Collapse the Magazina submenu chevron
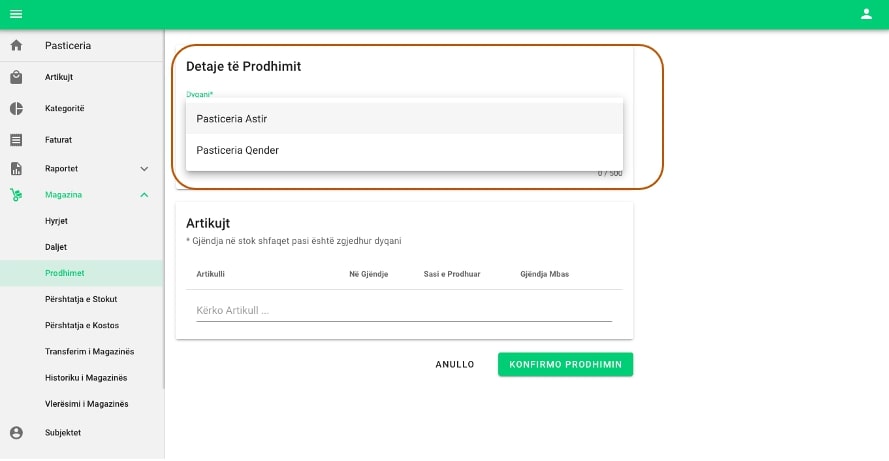 tap(144, 195)
